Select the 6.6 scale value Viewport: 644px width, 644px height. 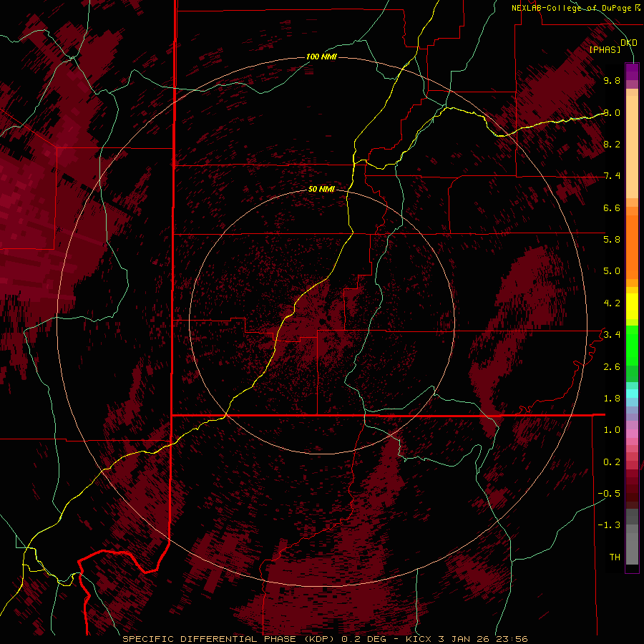pos(612,208)
